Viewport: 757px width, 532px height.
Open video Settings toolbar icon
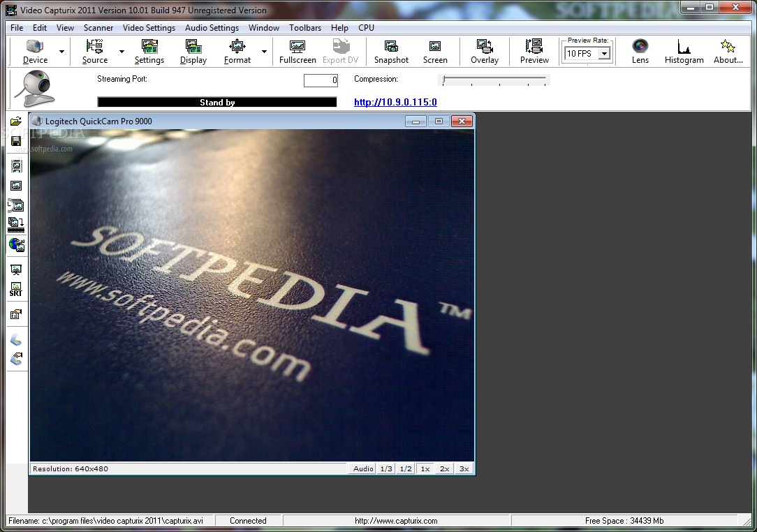(149, 52)
